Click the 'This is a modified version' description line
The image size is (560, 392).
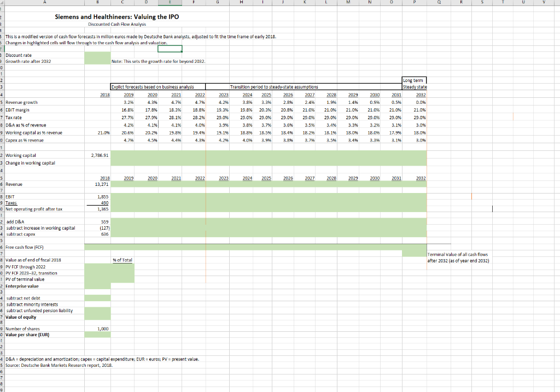click(x=141, y=37)
